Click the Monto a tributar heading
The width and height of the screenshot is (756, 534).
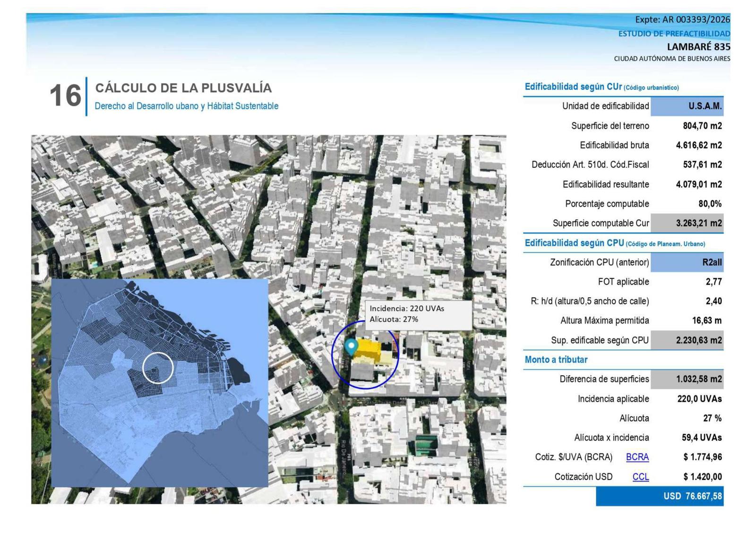556,360
